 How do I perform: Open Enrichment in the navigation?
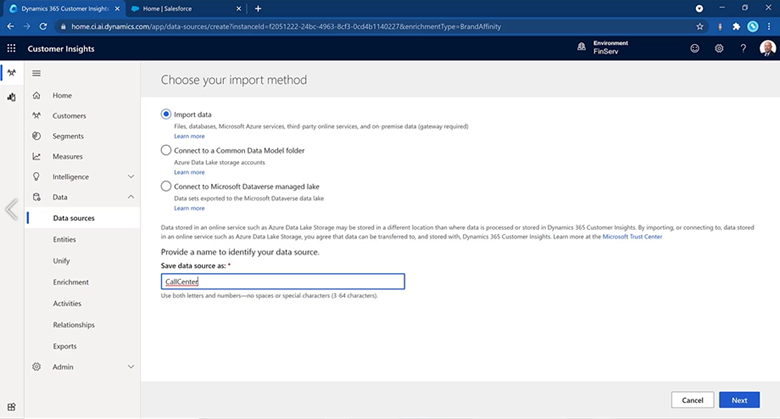point(71,282)
